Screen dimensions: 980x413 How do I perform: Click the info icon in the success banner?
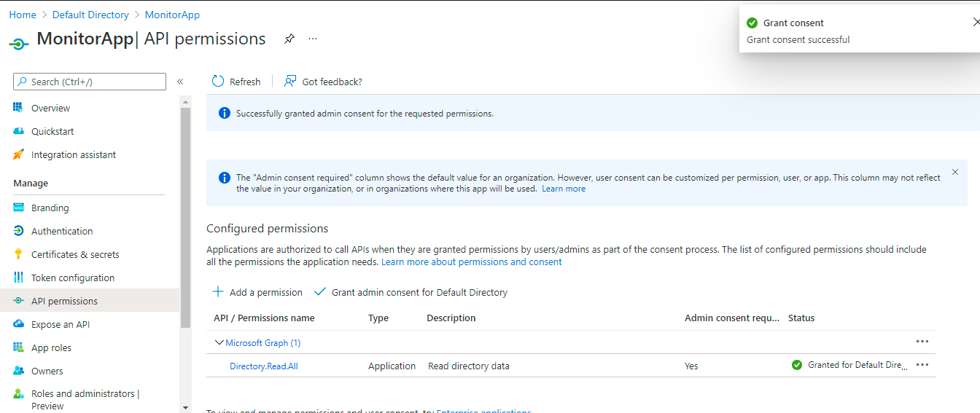click(225, 113)
